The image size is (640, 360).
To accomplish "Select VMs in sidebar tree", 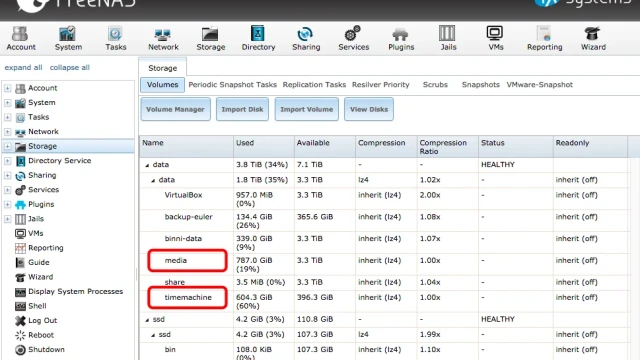I will pyautogui.click(x=29, y=233).
